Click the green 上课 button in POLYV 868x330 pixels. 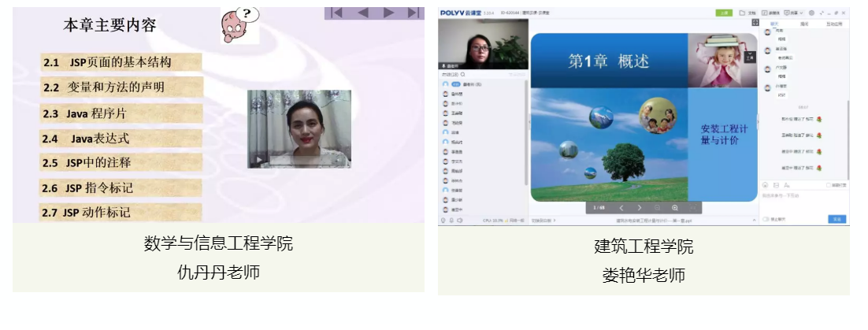tap(724, 13)
